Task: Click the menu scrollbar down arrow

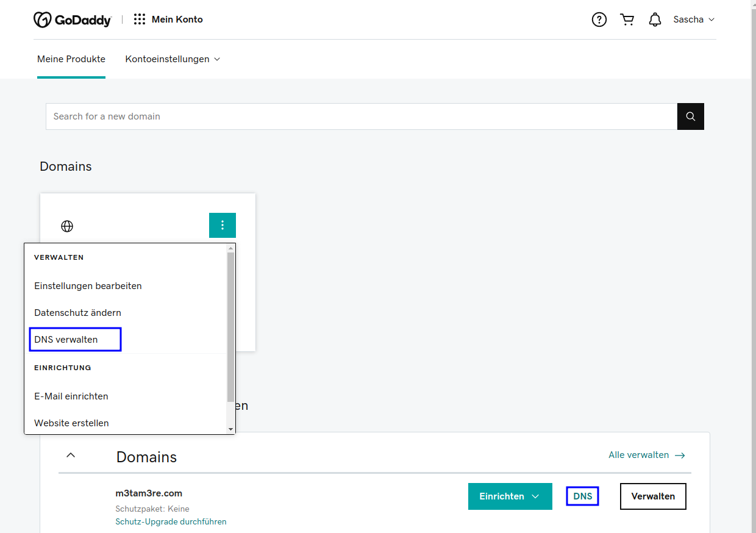Action: point(230,429)
